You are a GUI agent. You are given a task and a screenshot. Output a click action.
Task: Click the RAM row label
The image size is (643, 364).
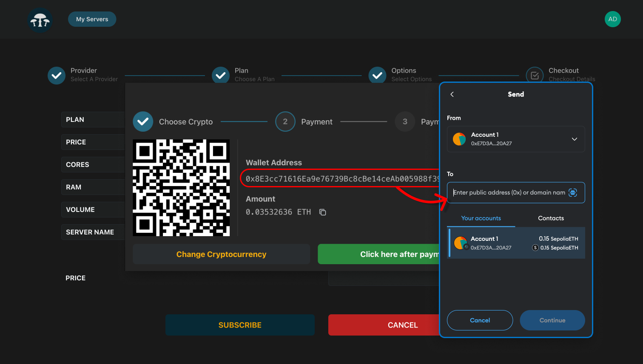74,187
